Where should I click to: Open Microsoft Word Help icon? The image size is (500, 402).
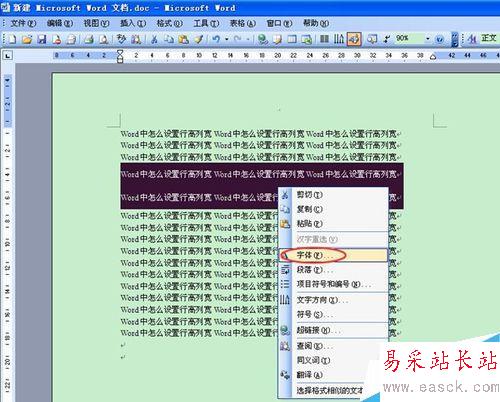[440, 39]
